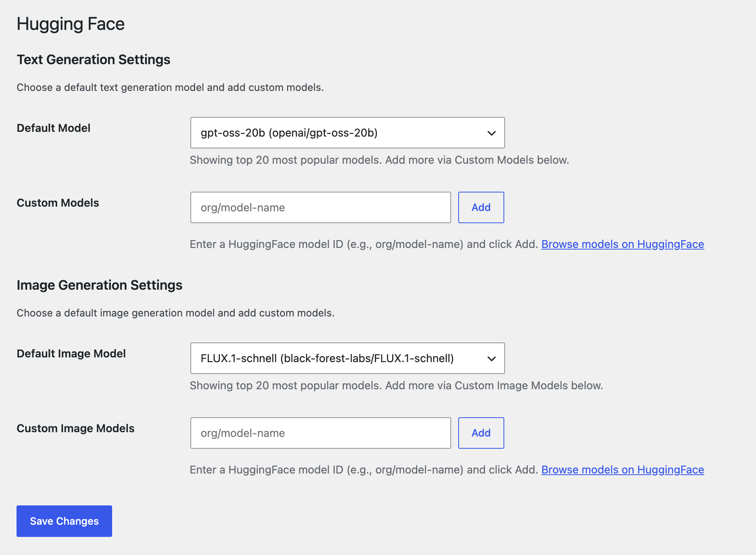756x555 pixels.
Task: Focus the Custom Image Models input field
Action: (x=320, y=433)
